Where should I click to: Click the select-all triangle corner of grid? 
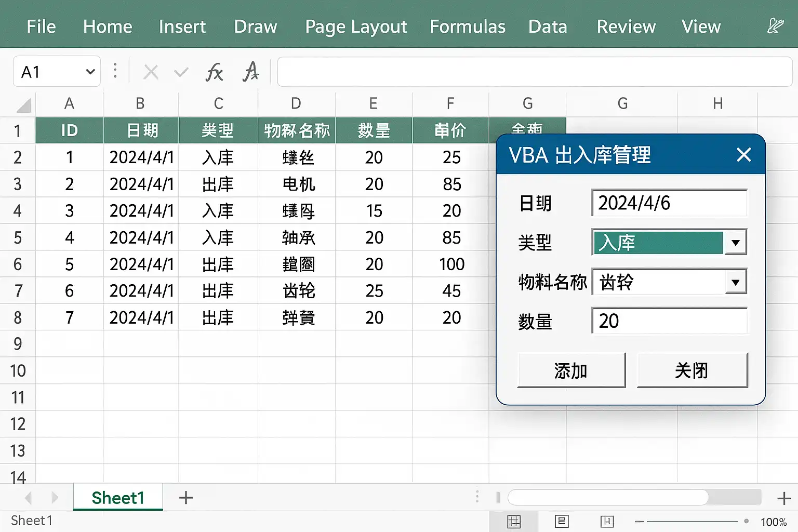coord(23,105)
